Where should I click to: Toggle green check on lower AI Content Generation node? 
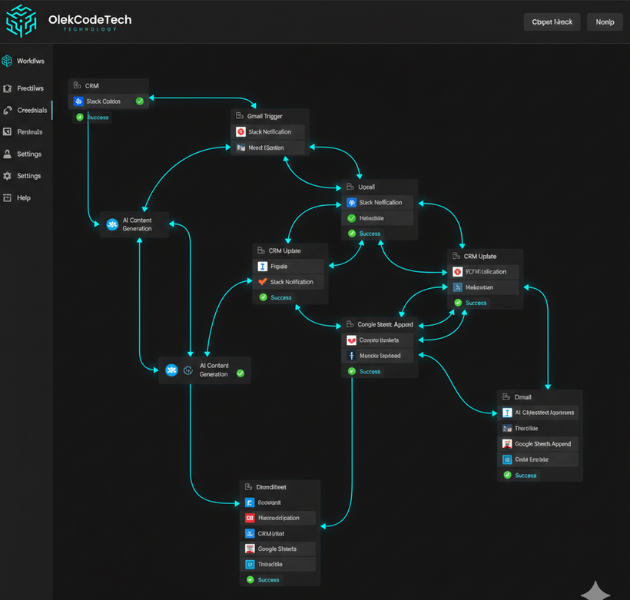tap(239, 373)
